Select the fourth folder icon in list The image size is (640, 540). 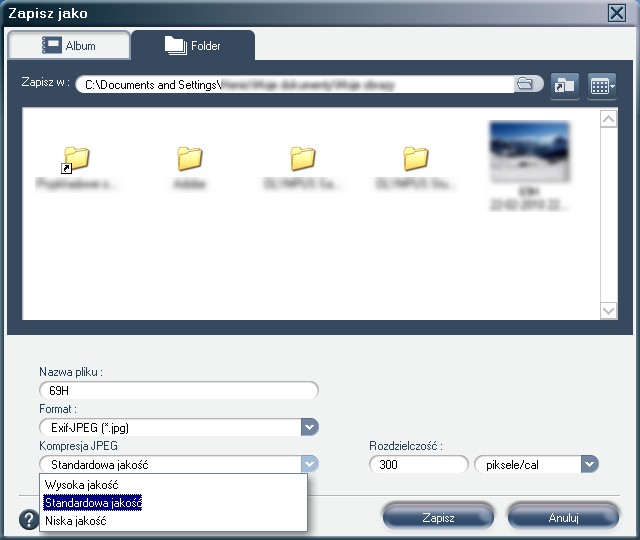(x=416, y=158)
